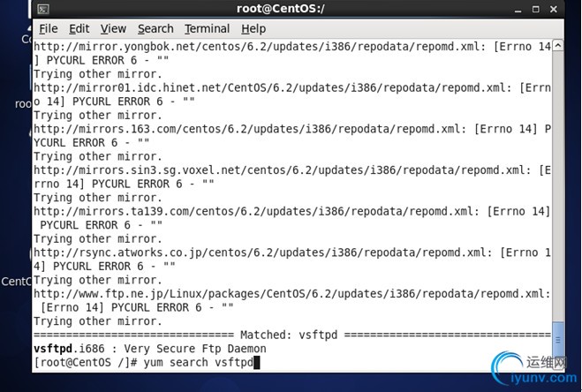The height and width of the screenshot is (392, 582).
Task: Open the View menu
Action: tap(113, 28)
